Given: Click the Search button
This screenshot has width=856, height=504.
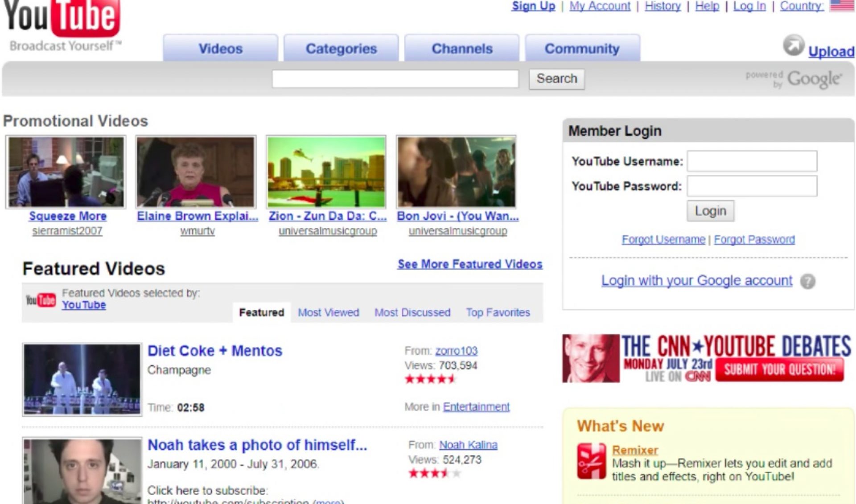Looking at the screenshot, I should (x=556, y=78).
